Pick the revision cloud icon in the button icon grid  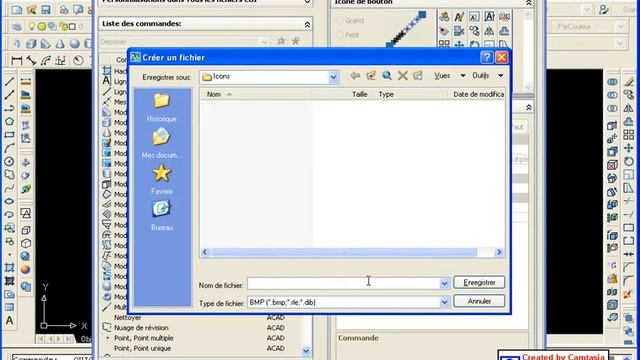click(x=504, y=31)
